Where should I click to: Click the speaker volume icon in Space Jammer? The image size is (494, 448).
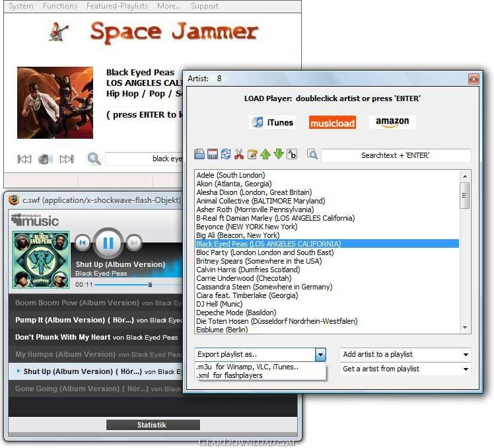(x=45, y=159)
